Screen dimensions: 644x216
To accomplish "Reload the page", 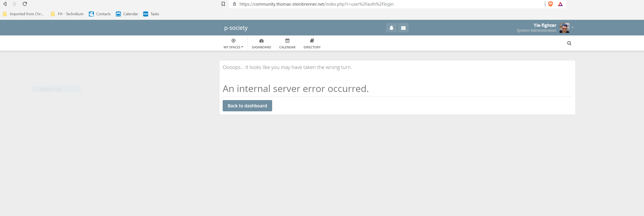I will [x=25, y=4].
